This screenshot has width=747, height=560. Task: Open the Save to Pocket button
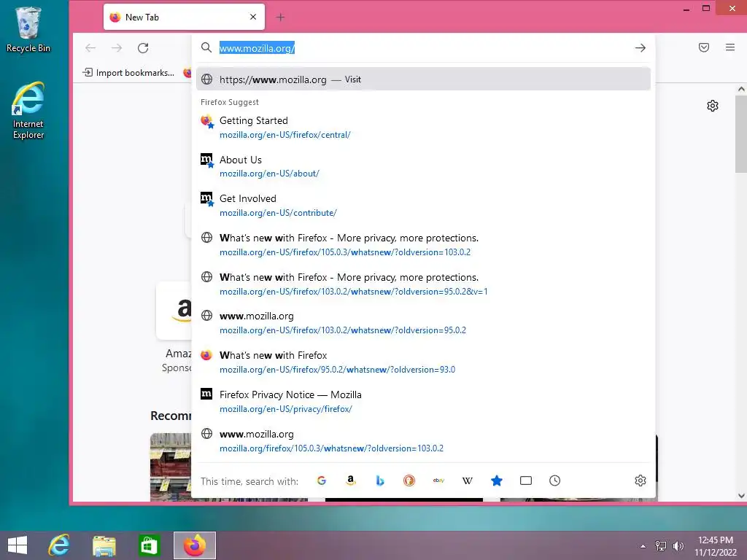point(704,47)
